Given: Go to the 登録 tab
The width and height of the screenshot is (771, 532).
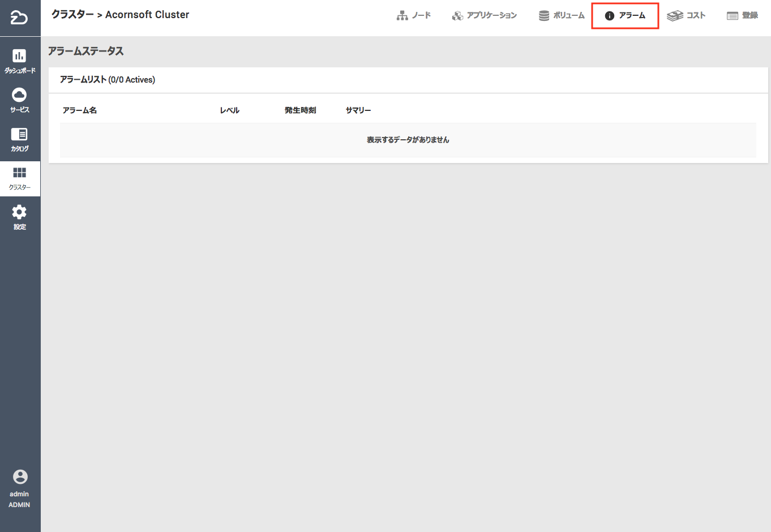Looking at the screenshot, I should pos(742,16).
